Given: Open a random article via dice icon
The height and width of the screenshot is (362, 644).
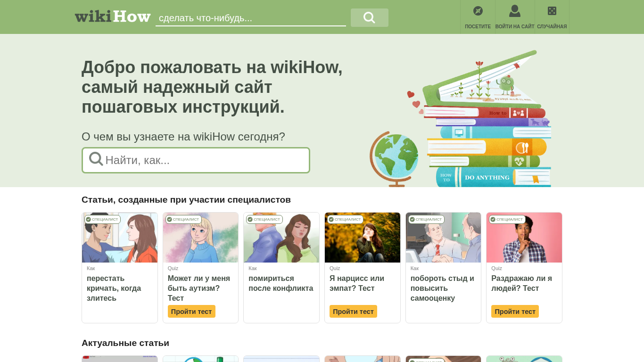Looking at the screenshot, I should click(x=552, y=11).
